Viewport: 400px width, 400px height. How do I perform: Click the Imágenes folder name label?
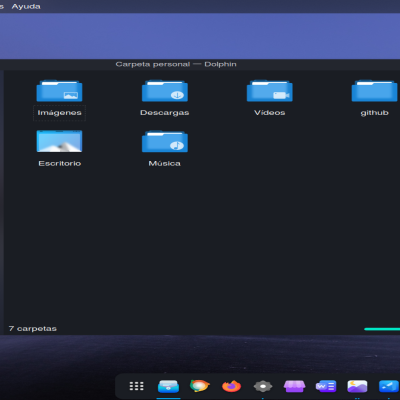coord(59,113)
